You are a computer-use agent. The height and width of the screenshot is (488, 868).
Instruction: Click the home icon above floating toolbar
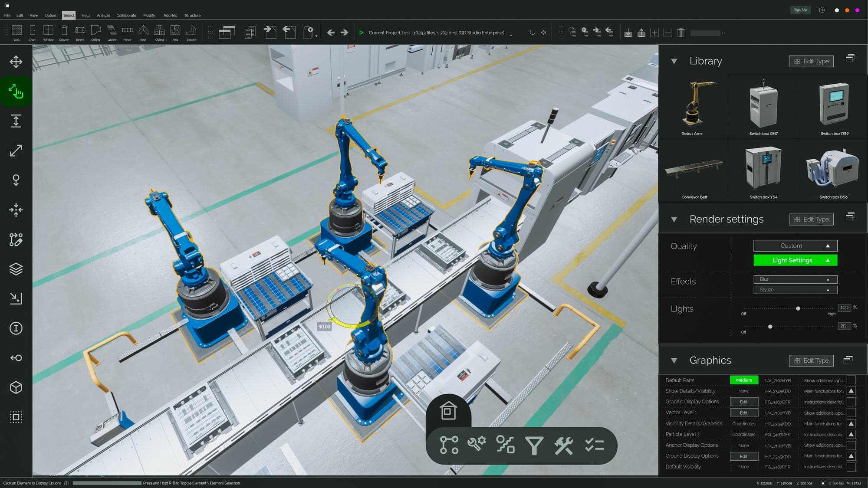pyautogui.click(x=448, y=411)
